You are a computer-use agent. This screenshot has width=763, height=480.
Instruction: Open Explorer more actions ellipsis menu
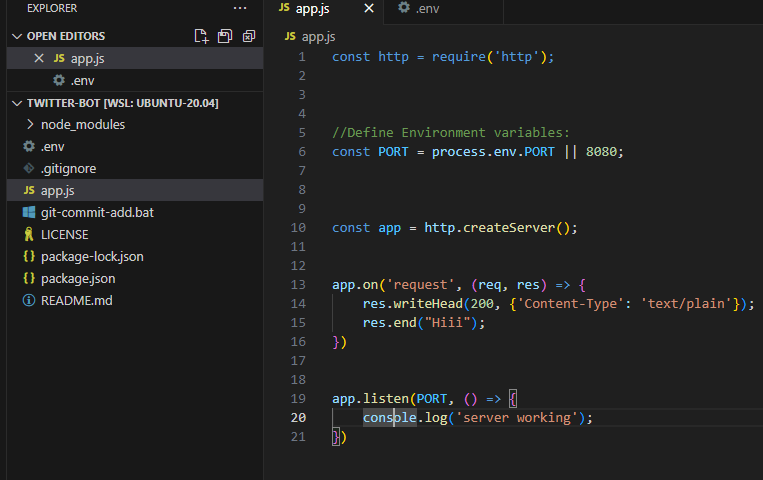pos(240,8)
